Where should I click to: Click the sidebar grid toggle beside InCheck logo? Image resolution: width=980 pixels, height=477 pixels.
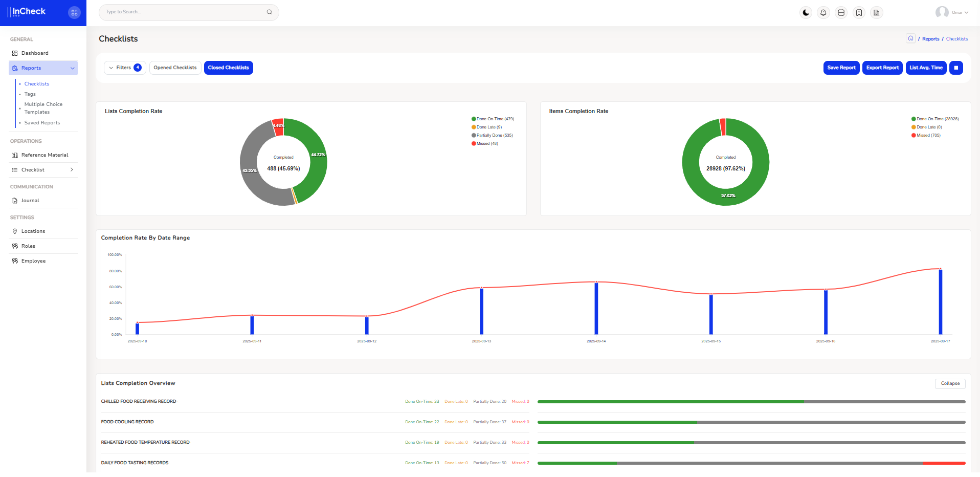point(74,13)
